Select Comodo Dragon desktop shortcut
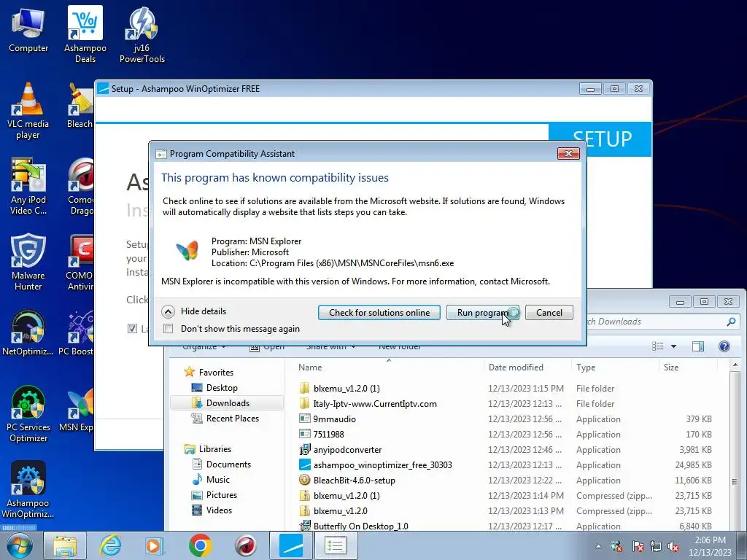 80,187
